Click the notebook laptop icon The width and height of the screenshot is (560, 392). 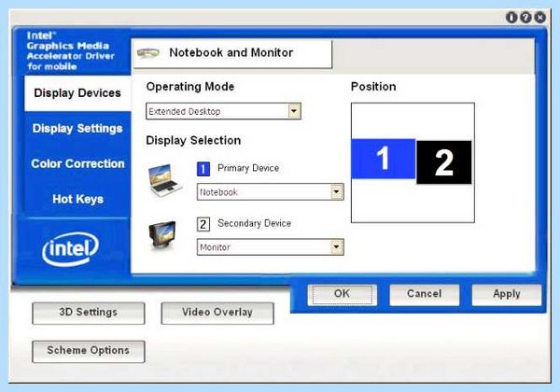pyautogui.click(x=164, y=179)
